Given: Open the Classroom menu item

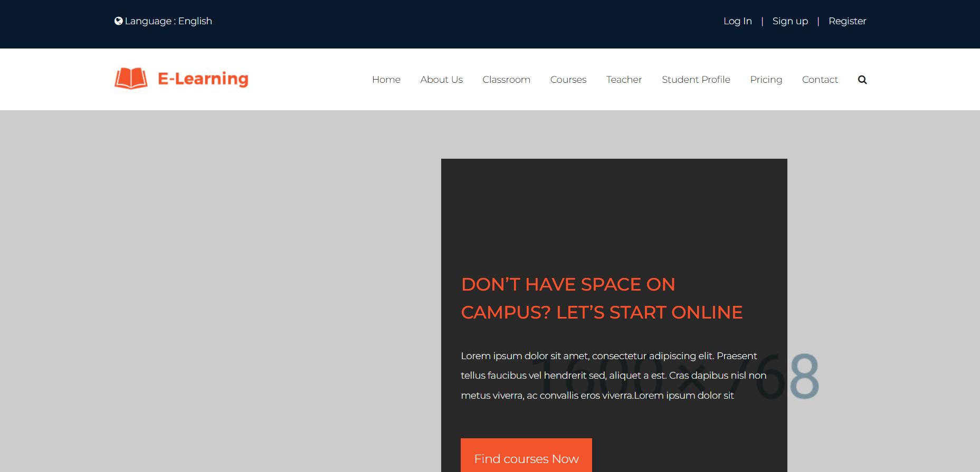Looking at the screenshot, I should [x=506, y=80].
